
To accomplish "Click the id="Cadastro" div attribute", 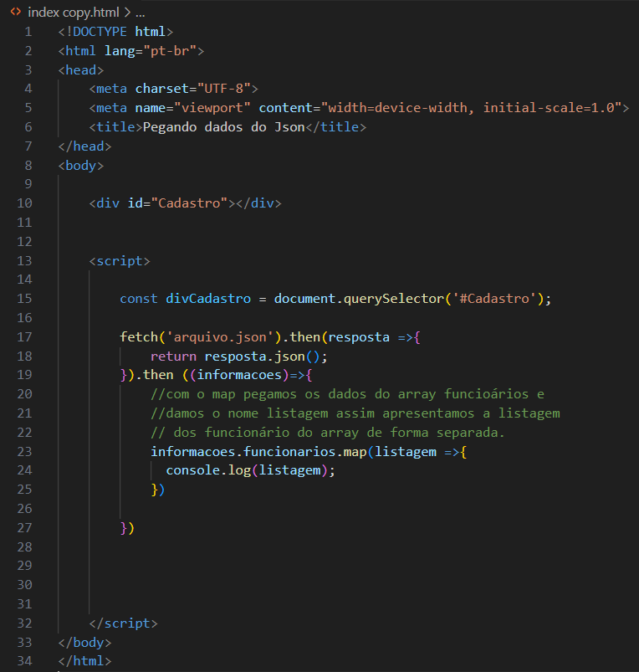I will 178,203.
